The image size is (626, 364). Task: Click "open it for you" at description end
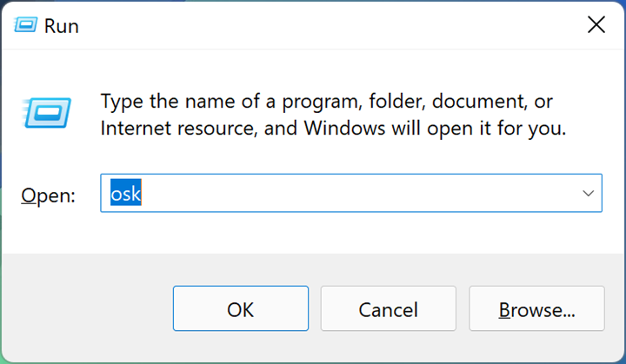pos(496,129)
